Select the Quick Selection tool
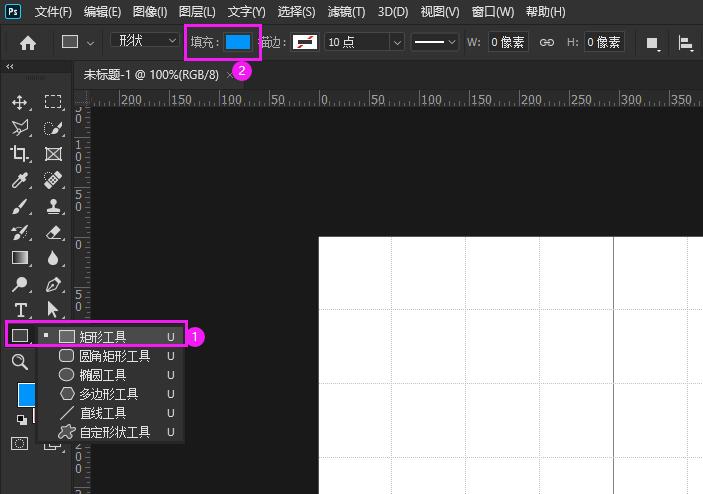 pyautogui.click(x=53, y=128)
